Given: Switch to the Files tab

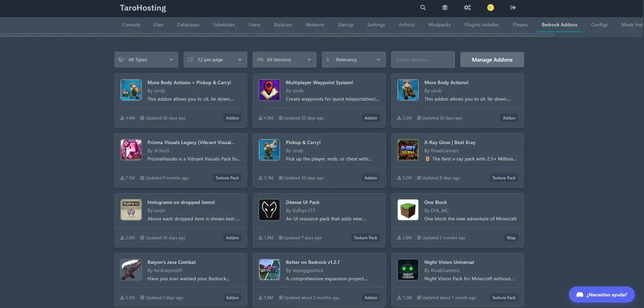Looking at the screenshot, I should (x=159, y=25).
